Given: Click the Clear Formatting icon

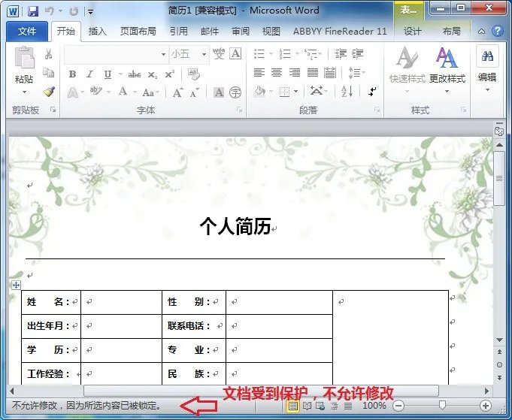Looking at the screenshot, I should click(x=194, y=74).
